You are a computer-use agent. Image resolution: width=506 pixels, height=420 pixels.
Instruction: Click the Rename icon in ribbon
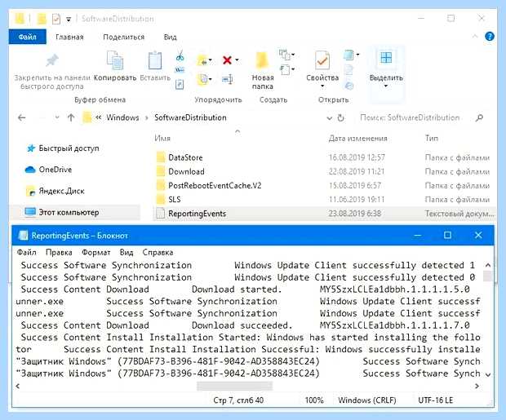click(228, 79)
